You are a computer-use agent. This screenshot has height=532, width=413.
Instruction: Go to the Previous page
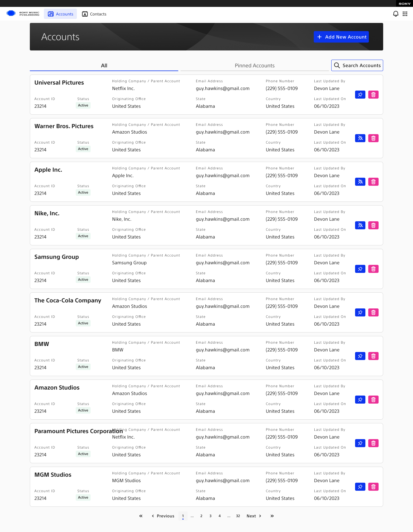tap(163, 516)
